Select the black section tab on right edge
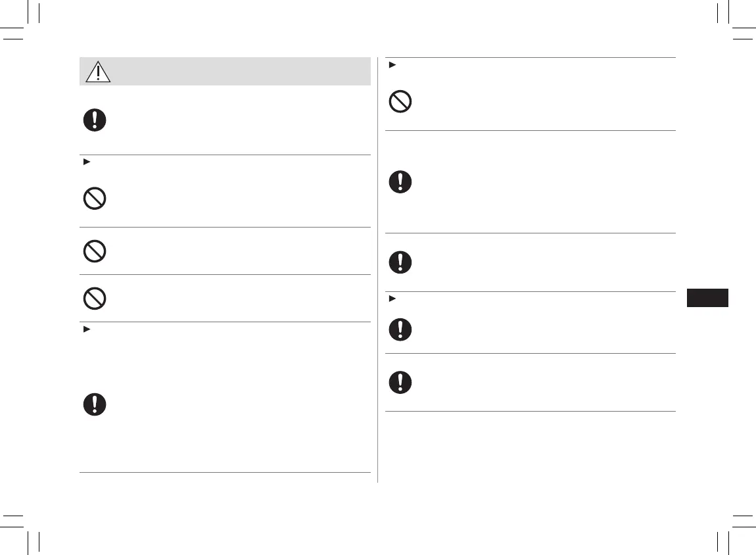 click(x=707, y=297)
